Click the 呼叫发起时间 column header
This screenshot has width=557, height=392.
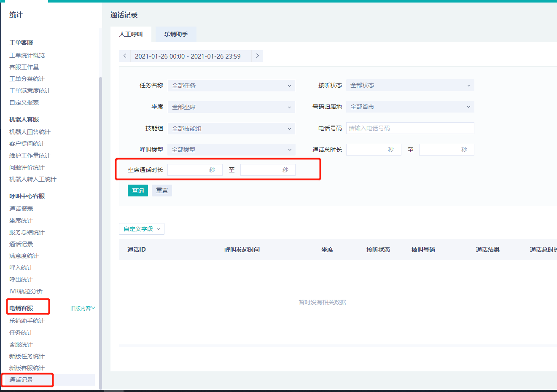242,250
